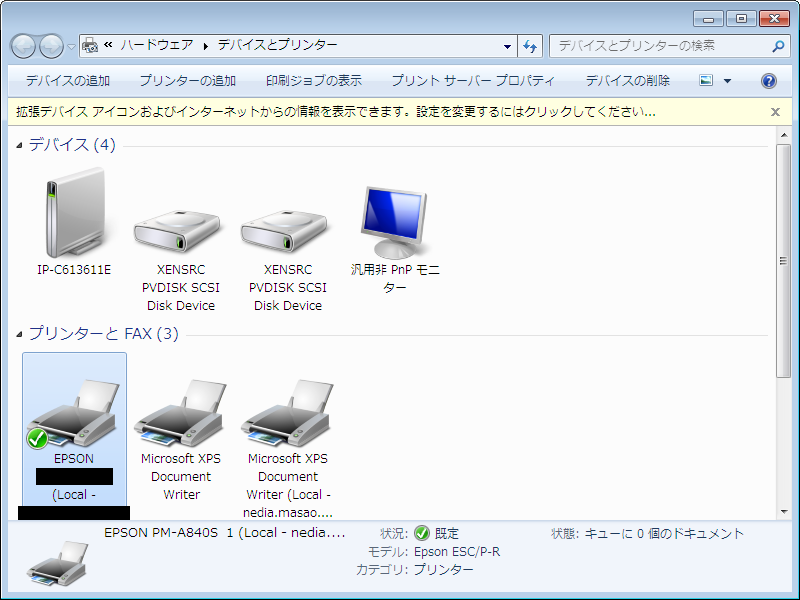Collapse the デバイス (4) group

click(x=19, y=145)
